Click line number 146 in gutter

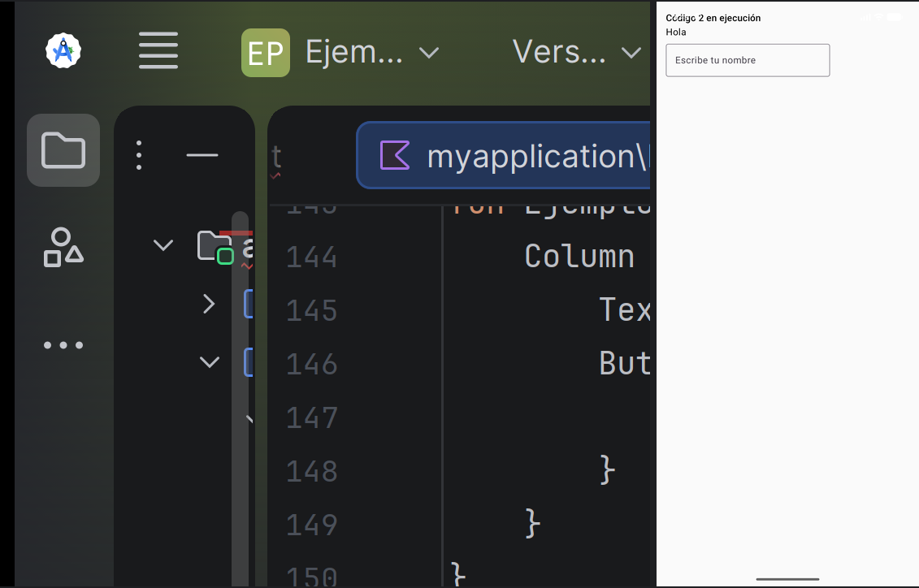pyautogui.click(x=312, y=365)
